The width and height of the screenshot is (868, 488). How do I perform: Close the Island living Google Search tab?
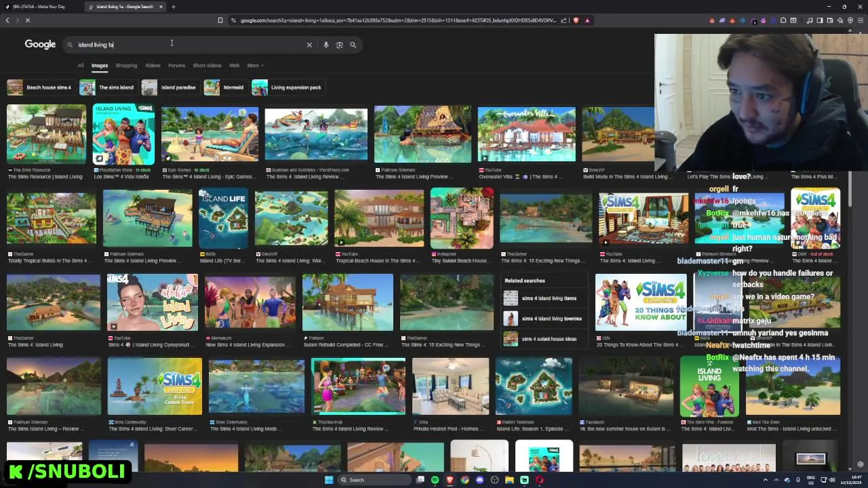point(161,7)
